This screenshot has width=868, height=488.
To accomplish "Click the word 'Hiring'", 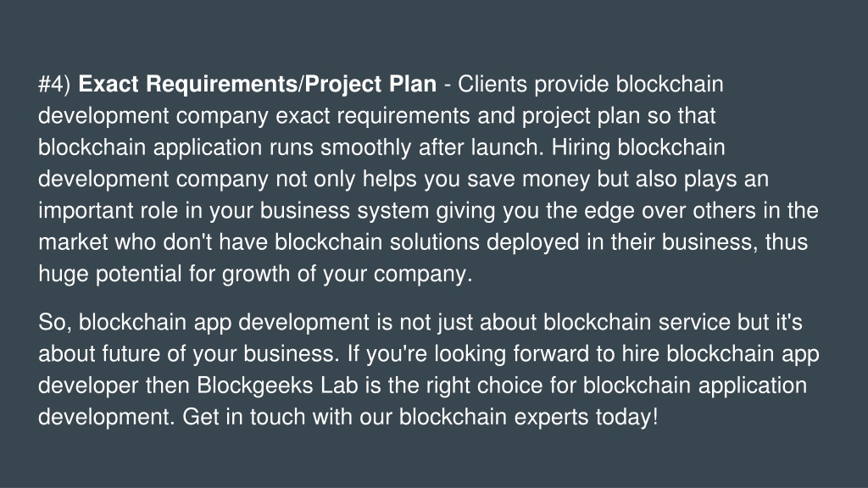I will 581,147.
